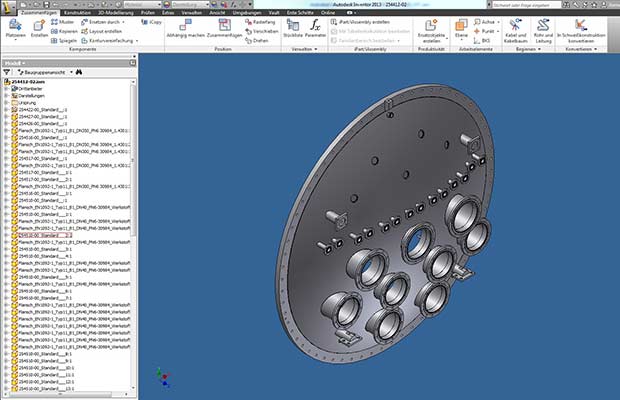Expand the Ursprung folder node
The image size is (620, 400).
click(x=6, y=102)
